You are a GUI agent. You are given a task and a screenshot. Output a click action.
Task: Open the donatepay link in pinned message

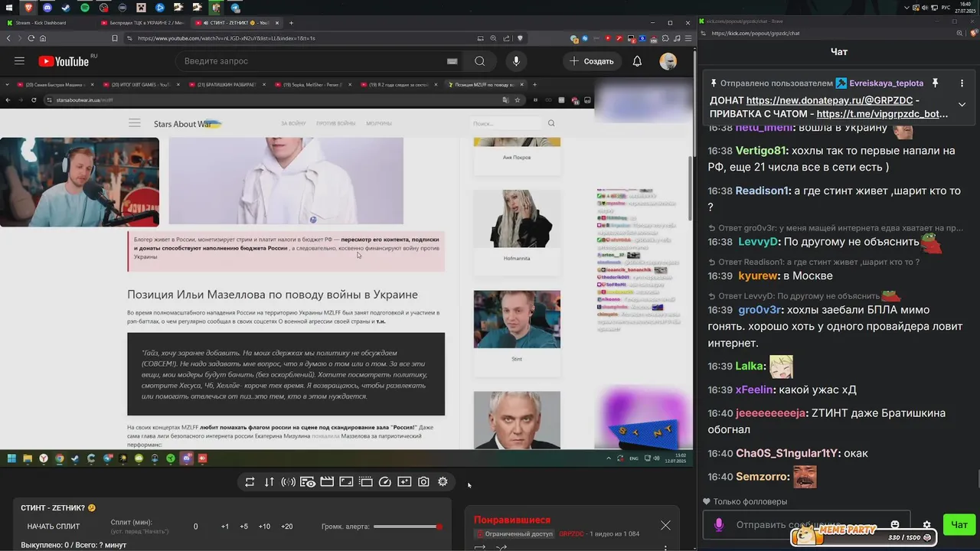point(830,100)
